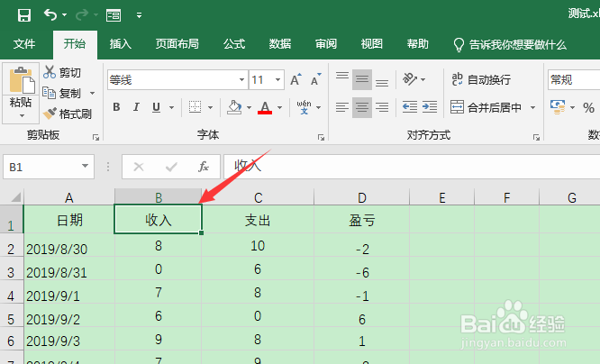Click the 复制 copy button
The image size is (600, 364).
click(x=61, y=93)
